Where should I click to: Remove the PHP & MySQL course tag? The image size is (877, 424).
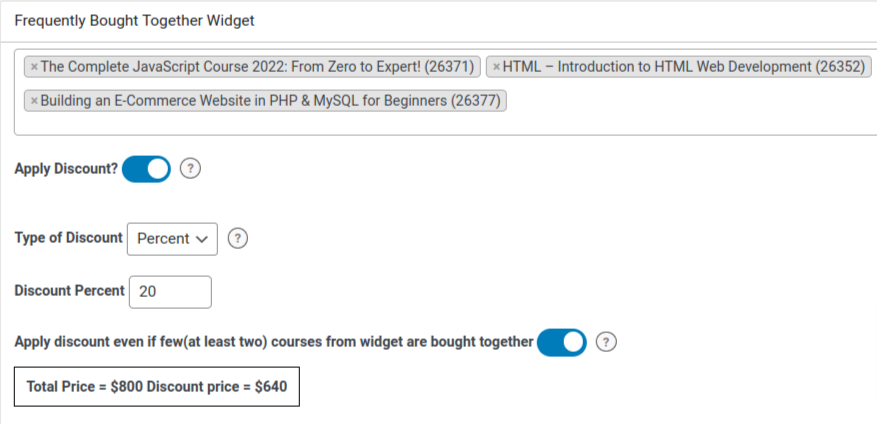click(x=34, y=101)
